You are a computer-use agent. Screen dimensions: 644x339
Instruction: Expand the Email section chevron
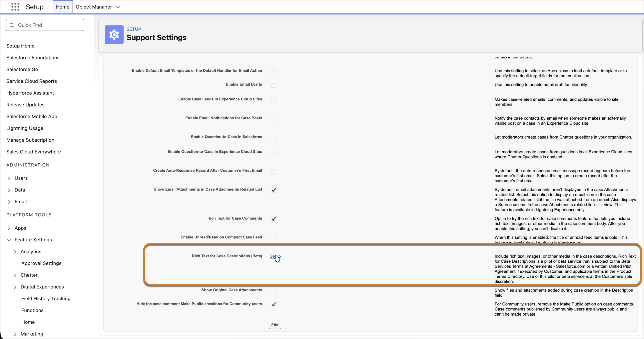pyautogui.click(x=9, y=202)
